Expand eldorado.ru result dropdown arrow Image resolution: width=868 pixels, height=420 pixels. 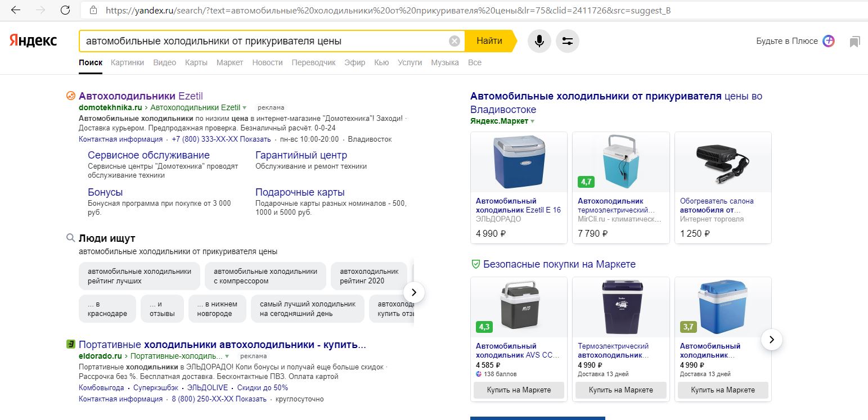pyautogui.click(x=227, y=356)
